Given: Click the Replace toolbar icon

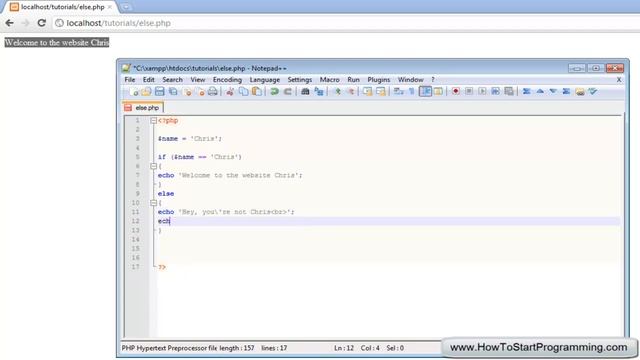Looking at the screenshot, I should click(x=319, y=92).
